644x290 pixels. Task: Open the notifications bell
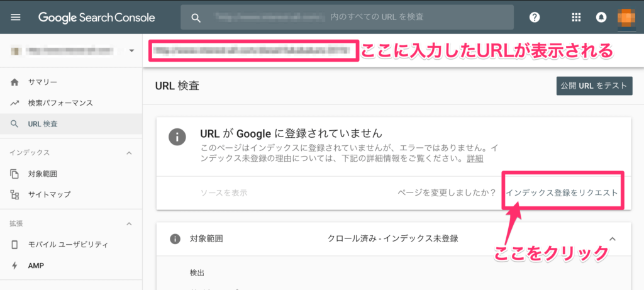[x=601, y=17]
